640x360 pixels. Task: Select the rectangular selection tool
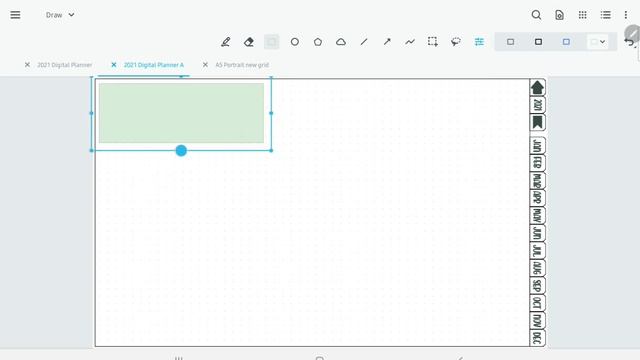[433, 42]
